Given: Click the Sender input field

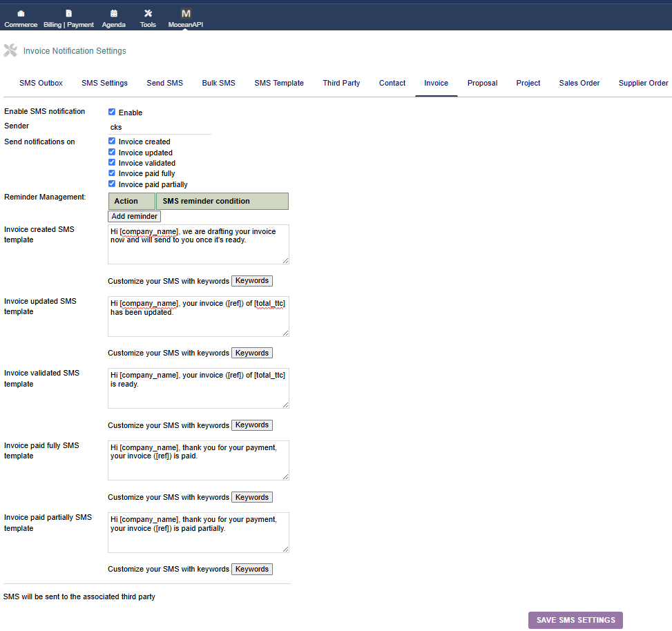Looking at the screenshot, I should point(159,127).
